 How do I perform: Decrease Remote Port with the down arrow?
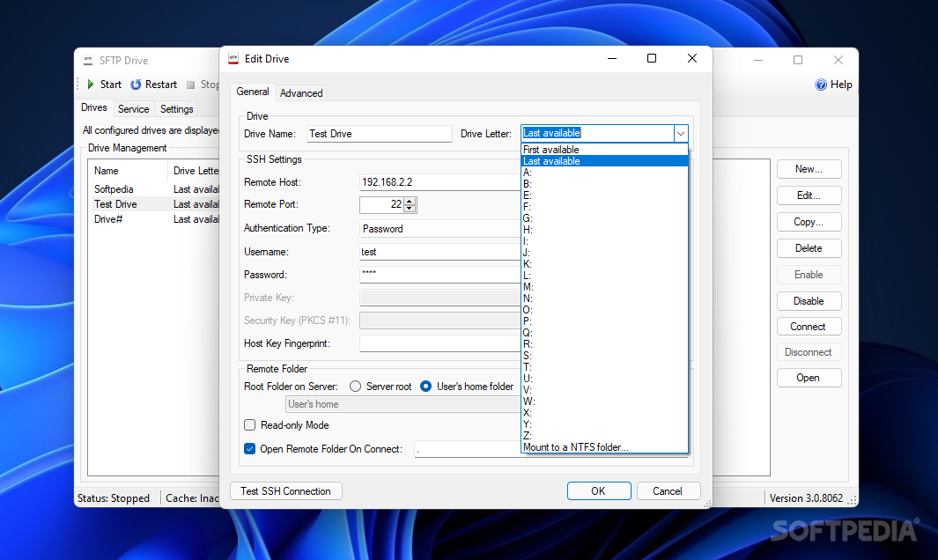click(x=410, y=208)
